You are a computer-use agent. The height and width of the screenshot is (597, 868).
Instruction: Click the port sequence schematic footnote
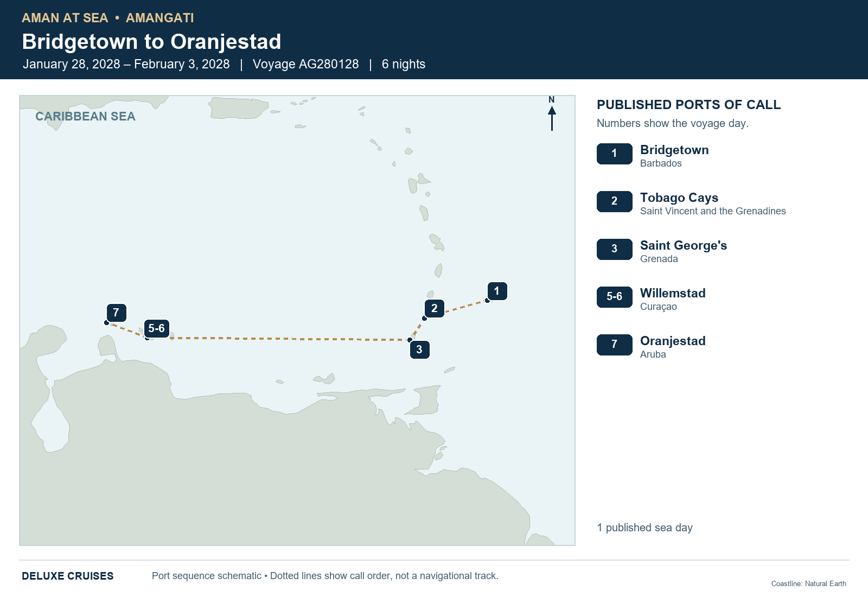(x=325, y=576)
